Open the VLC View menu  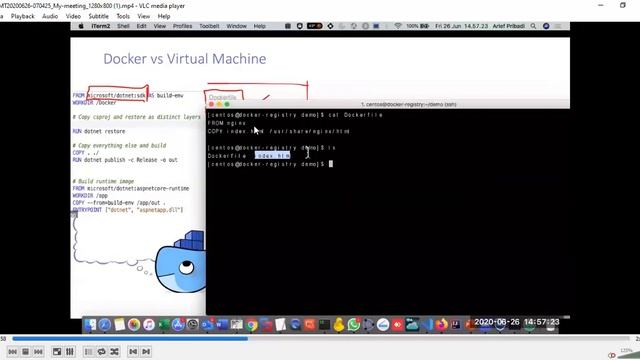(x=144, y=16)
